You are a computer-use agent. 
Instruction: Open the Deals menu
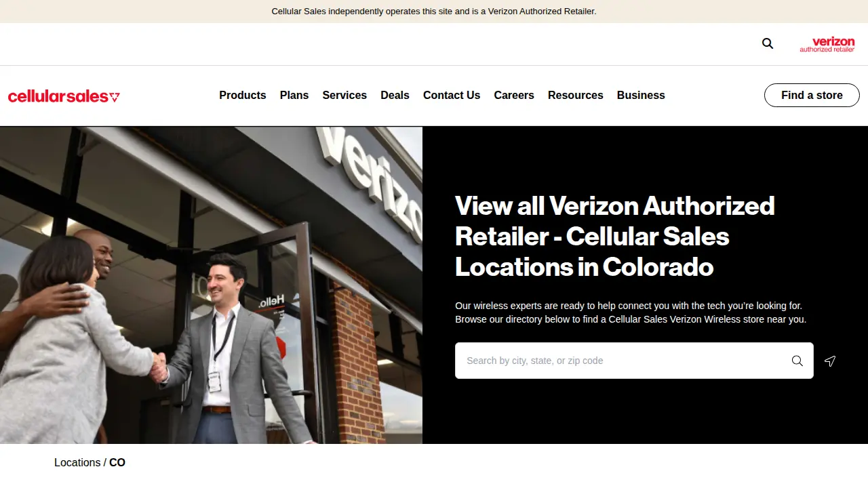coord(395,96)
